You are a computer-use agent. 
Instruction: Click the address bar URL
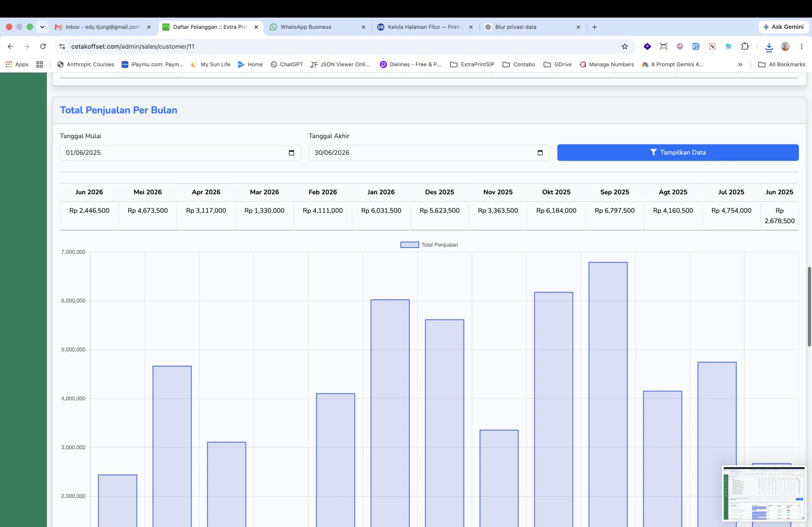click(x=132, y=46)
